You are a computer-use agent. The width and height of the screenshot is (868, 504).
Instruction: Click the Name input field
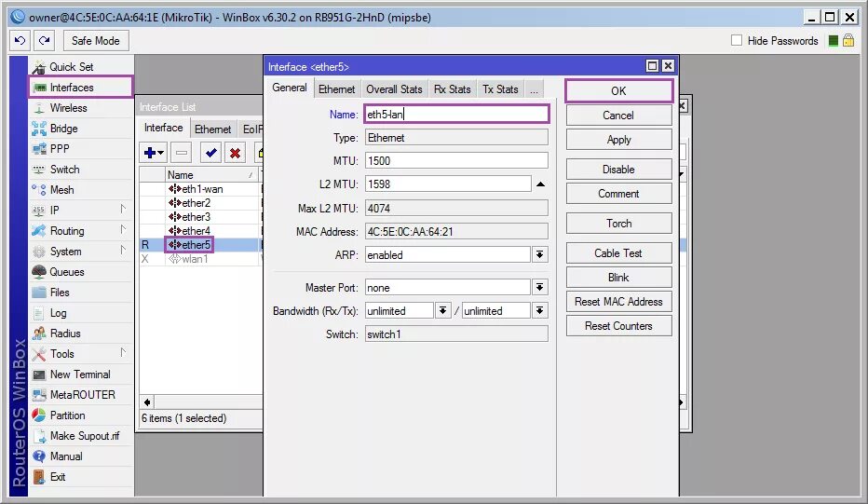click(456, 114)
